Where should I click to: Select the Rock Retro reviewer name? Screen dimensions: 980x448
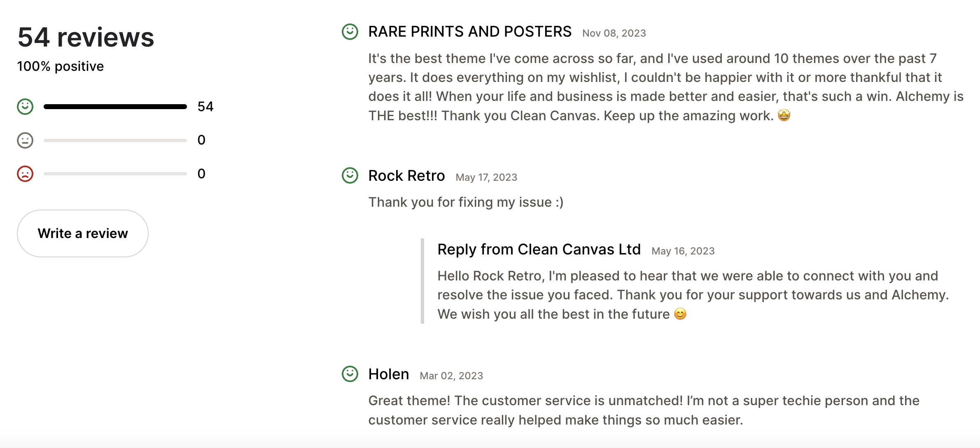click(406, 175)
